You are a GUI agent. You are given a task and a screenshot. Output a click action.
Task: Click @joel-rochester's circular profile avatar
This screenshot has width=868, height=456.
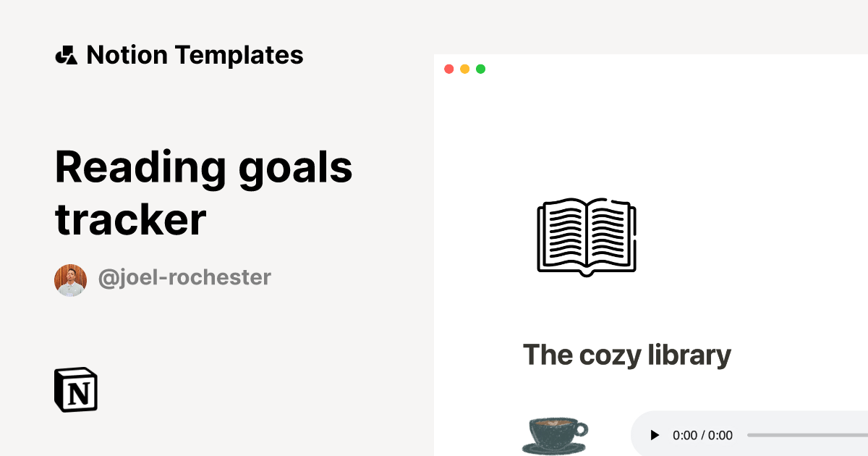coord(70,279)
